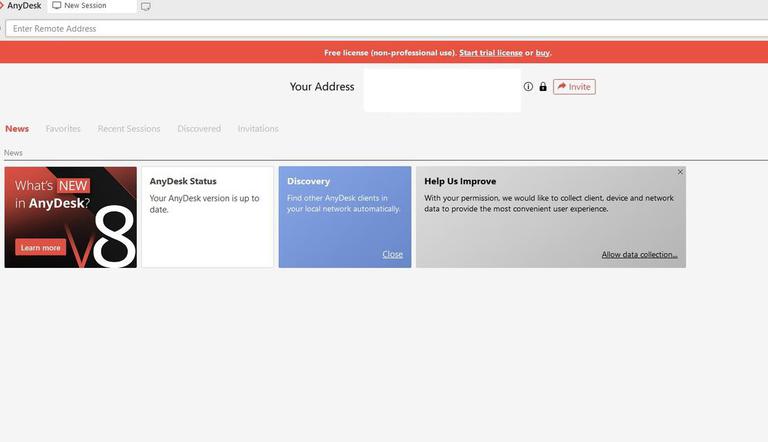Show address info via the info icon
This screenshot has width=768, height=442.
click(528, 87)
